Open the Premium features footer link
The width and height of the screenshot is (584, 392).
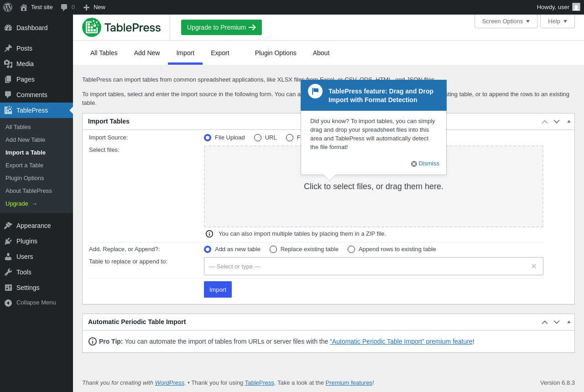[349, 383]
